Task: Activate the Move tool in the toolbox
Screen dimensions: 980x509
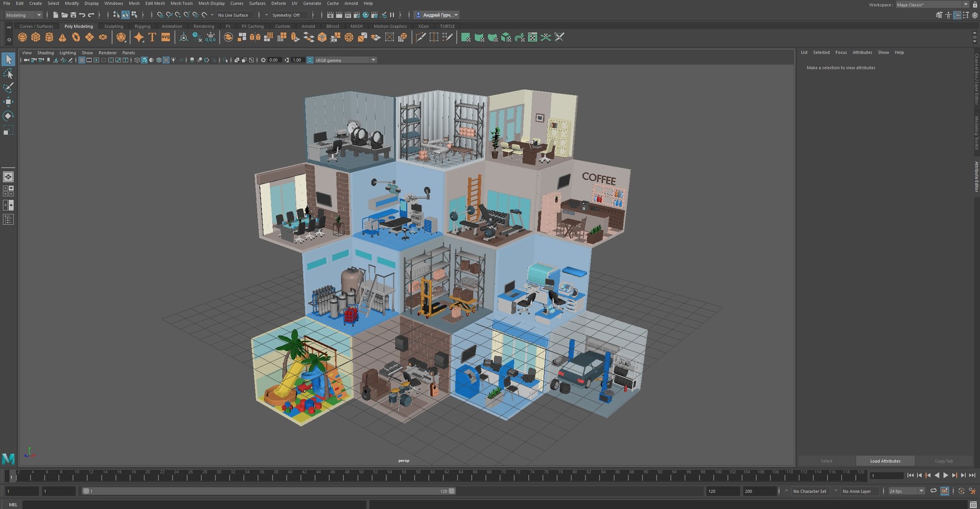Action: [8, 102]
